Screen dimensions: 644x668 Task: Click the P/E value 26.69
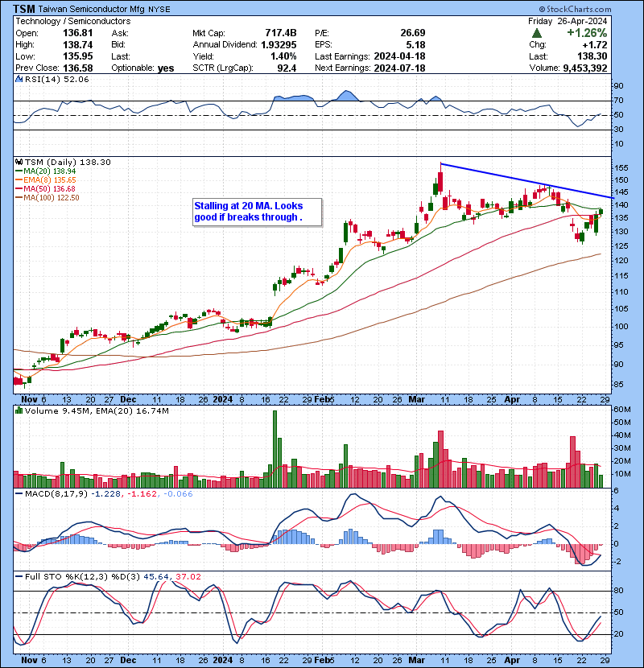pos(413,33)
